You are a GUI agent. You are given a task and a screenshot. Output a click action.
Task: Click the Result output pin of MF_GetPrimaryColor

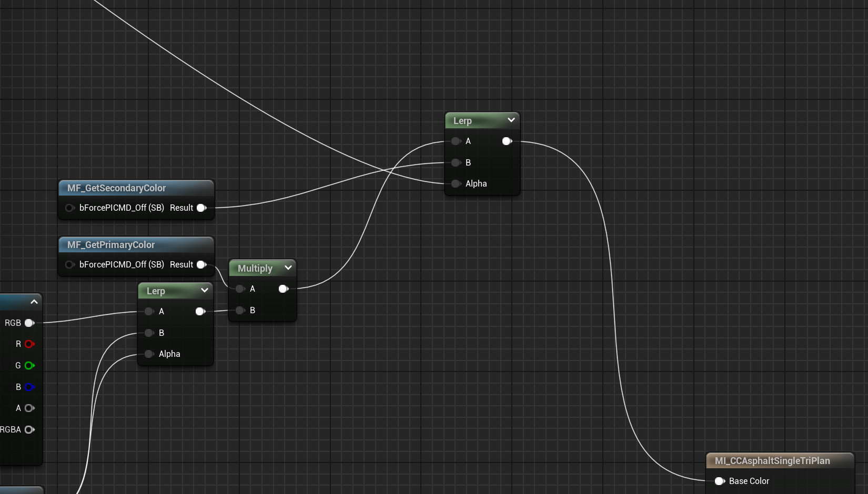pos(201,265)
